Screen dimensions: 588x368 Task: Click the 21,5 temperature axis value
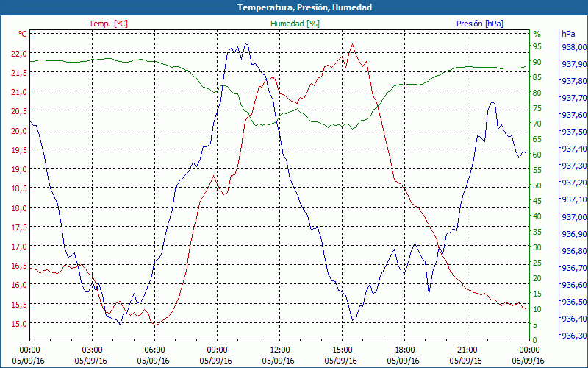point(19,72)
